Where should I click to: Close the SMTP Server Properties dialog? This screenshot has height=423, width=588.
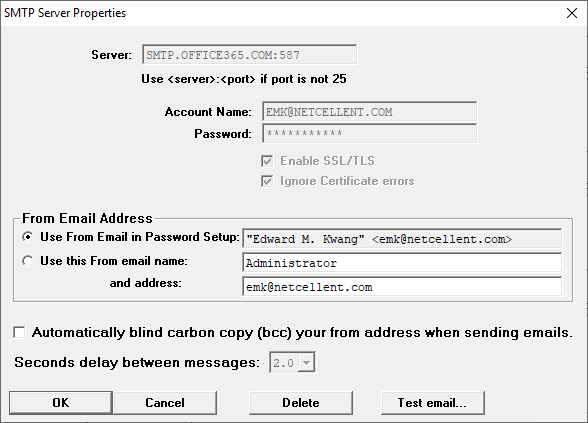(x=572, y=13)
